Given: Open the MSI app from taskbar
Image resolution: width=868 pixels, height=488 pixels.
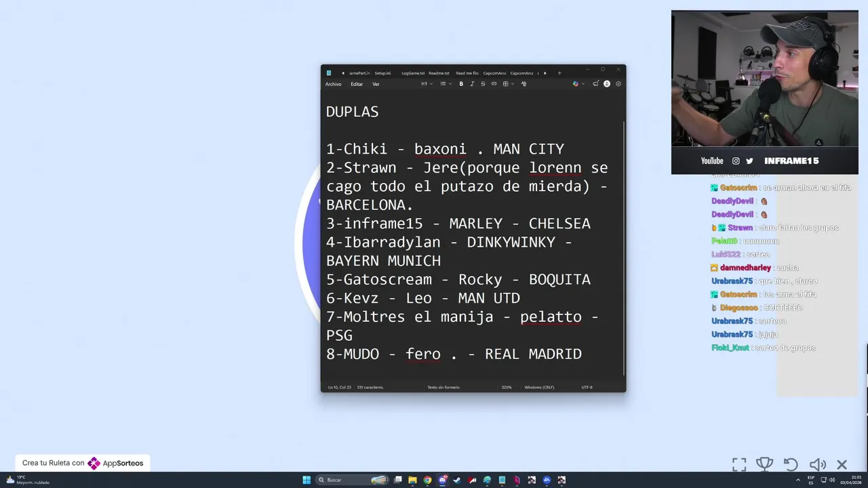Looking at the screenshot, I should 472,480.
